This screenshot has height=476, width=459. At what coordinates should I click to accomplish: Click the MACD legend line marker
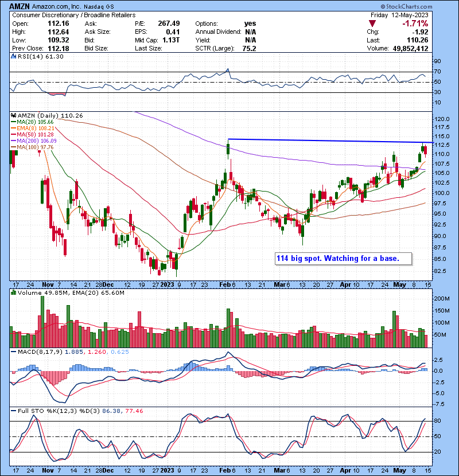click(x=14, y=352)
